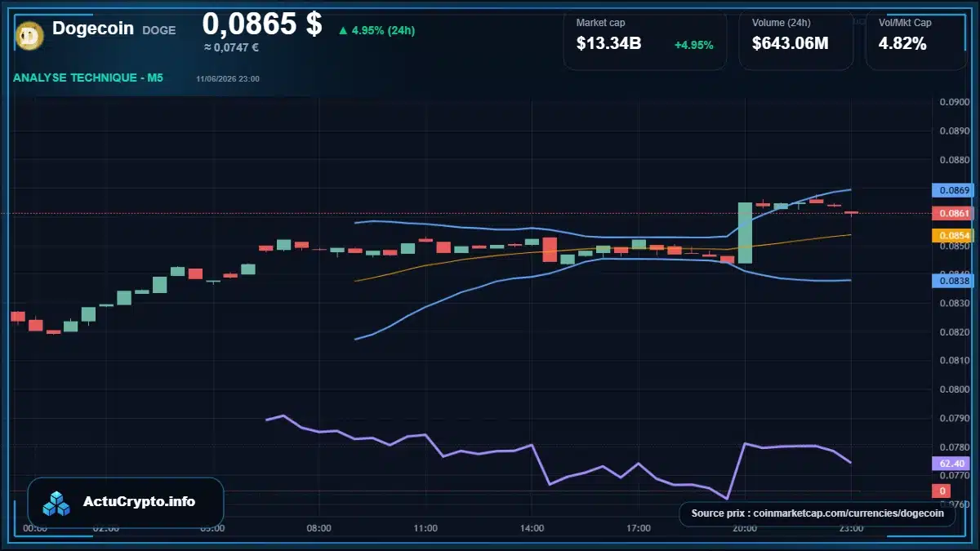The height and width of the screenshot is (551, 980).
Task: Click the Market cap label
Action: [x=600, y=23]
